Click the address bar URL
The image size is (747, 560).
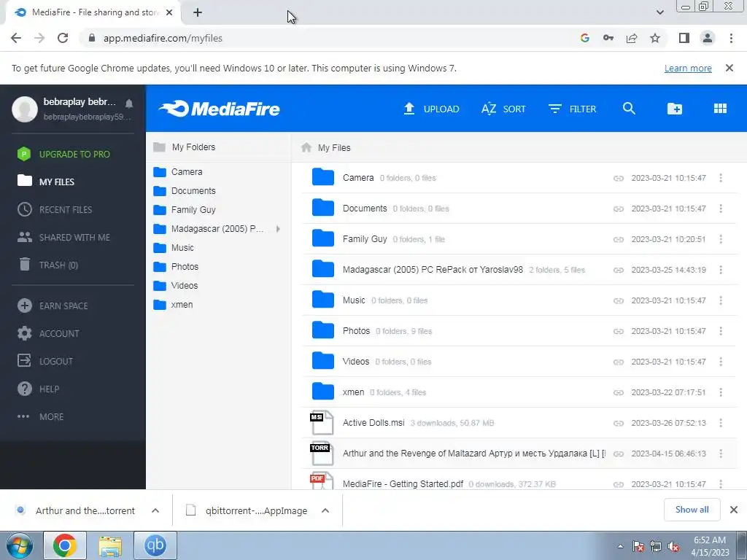click(163, 38)
